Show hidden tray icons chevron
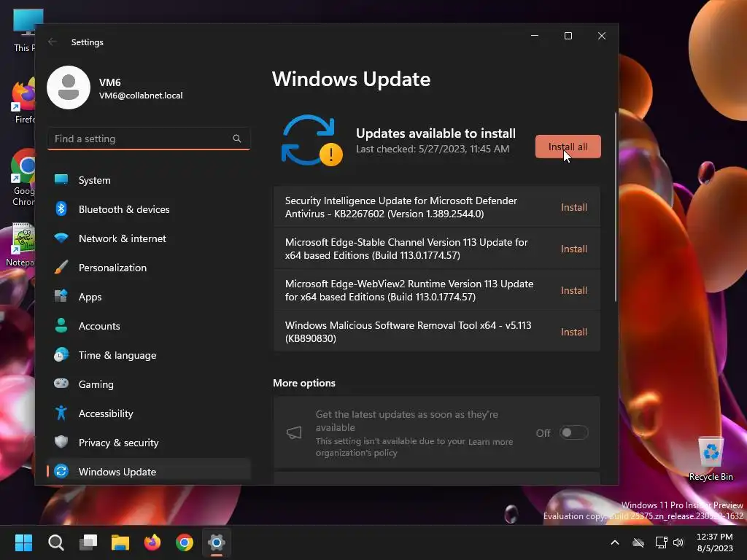The image size is (747, 560). pyautogui.click(x=614, y=542)
